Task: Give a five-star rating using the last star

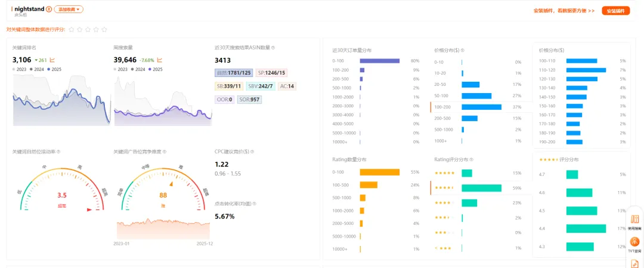Action: point(104,29)
